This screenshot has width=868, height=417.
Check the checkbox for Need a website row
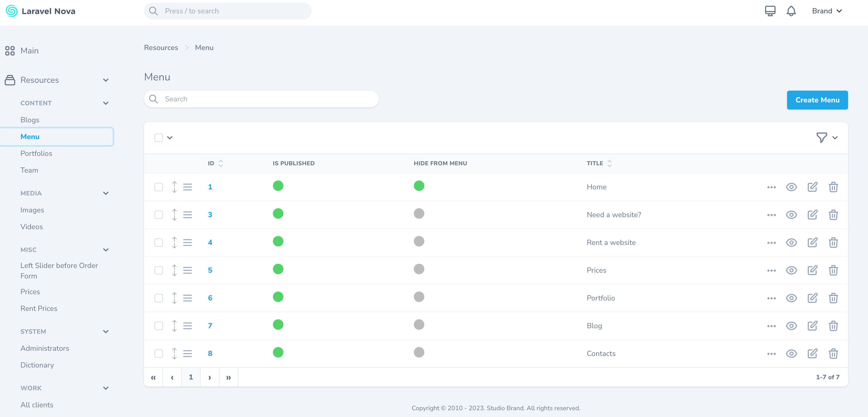(159, 215)
